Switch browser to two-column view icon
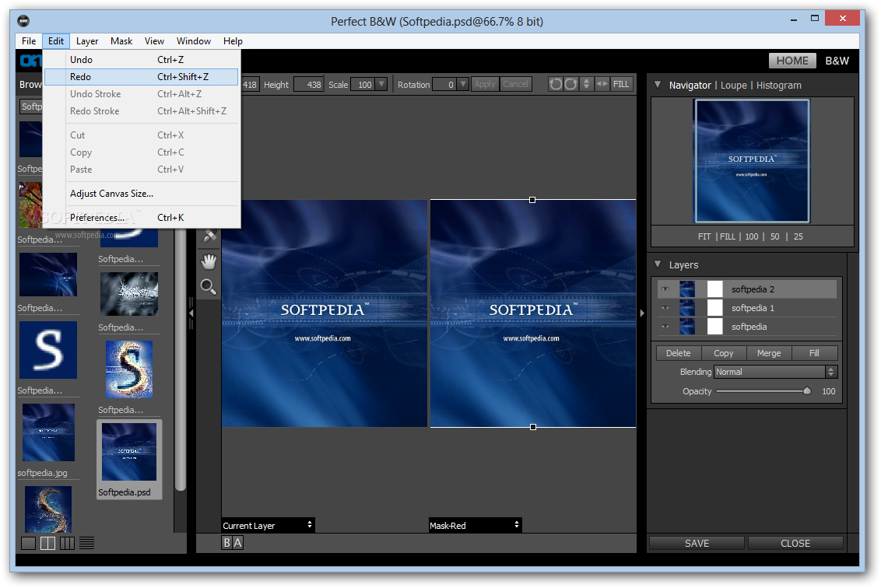Screen dimensions: 881x588 [47, 543]
